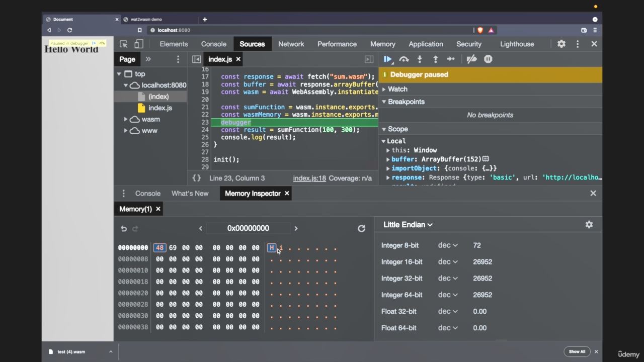Change Integer 8-bit format from dec

[447, 245]
